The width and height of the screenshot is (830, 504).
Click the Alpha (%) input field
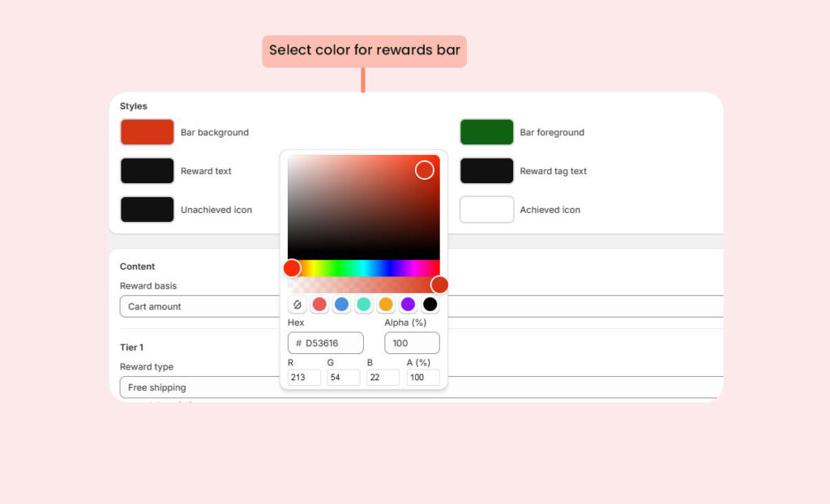click(x=412, y=343)
